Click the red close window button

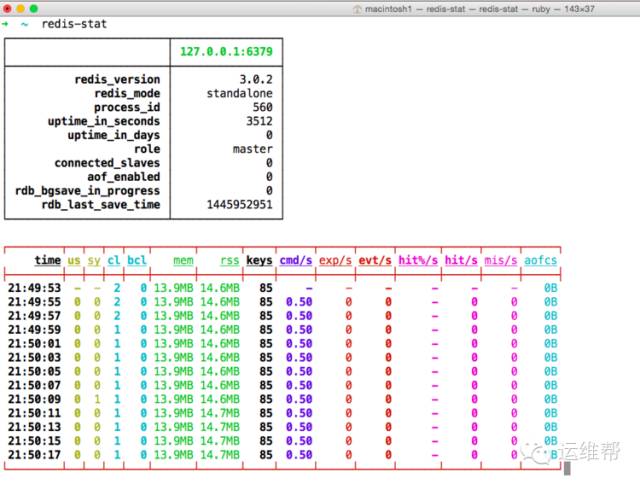tap(7, 9)
